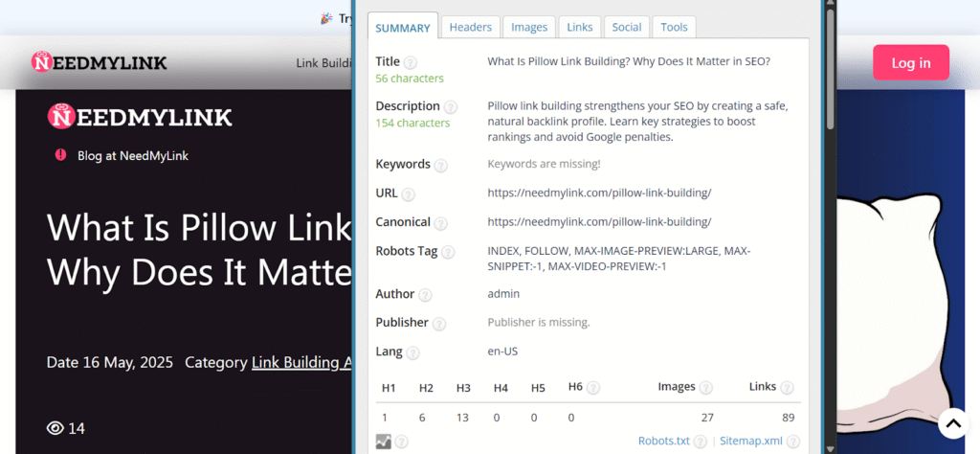Click help icon next to Canonical
Screen dimensions: 980x454
coord(440,223)
